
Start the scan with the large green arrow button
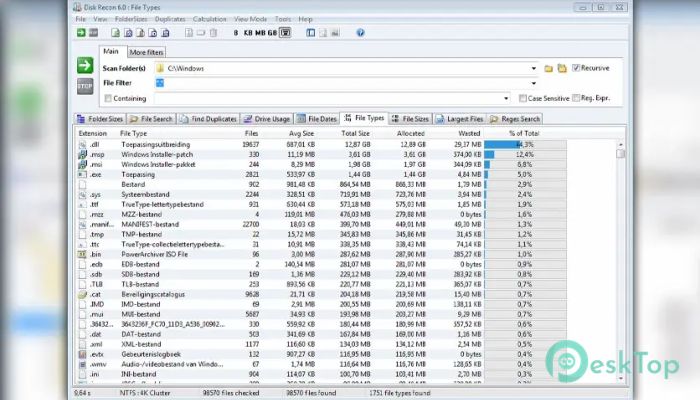85,65
